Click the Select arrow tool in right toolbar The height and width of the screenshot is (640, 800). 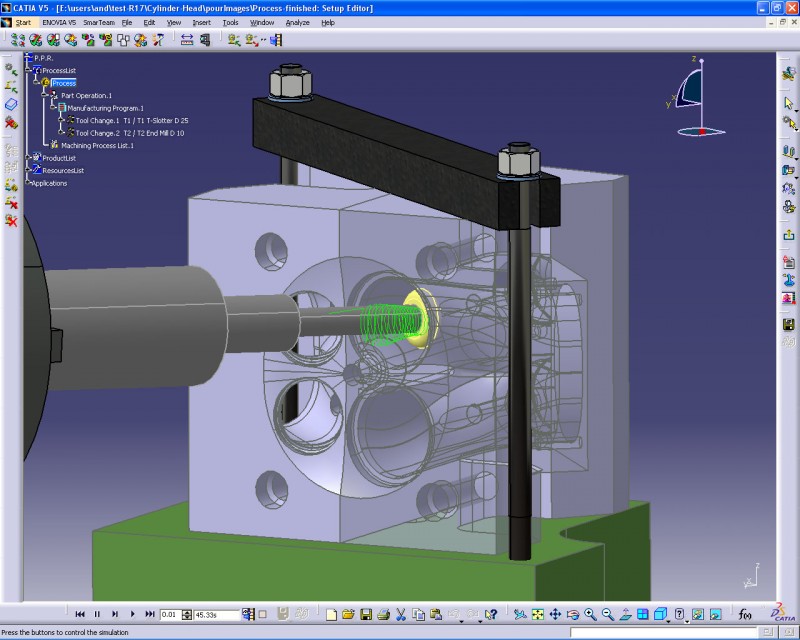(788, 104)
